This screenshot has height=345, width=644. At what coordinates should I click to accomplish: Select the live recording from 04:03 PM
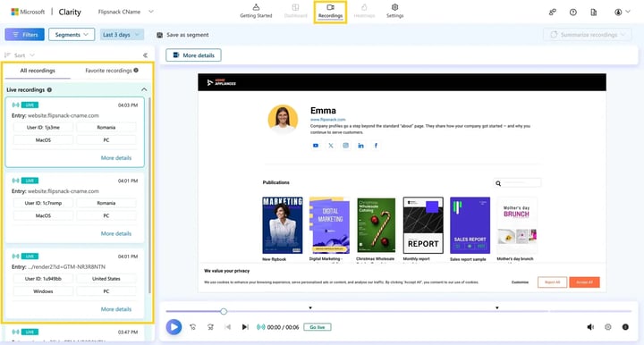pyautogui.click(x=75, y=131)
